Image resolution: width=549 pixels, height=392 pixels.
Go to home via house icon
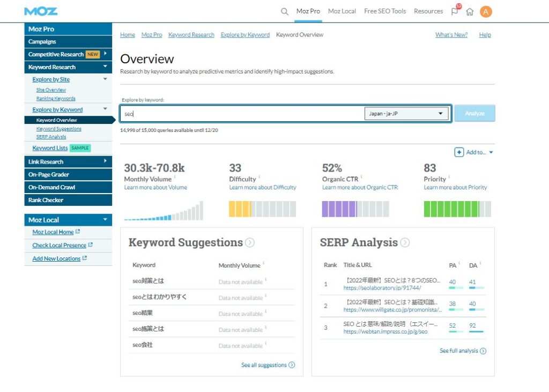tap(470, 12)
